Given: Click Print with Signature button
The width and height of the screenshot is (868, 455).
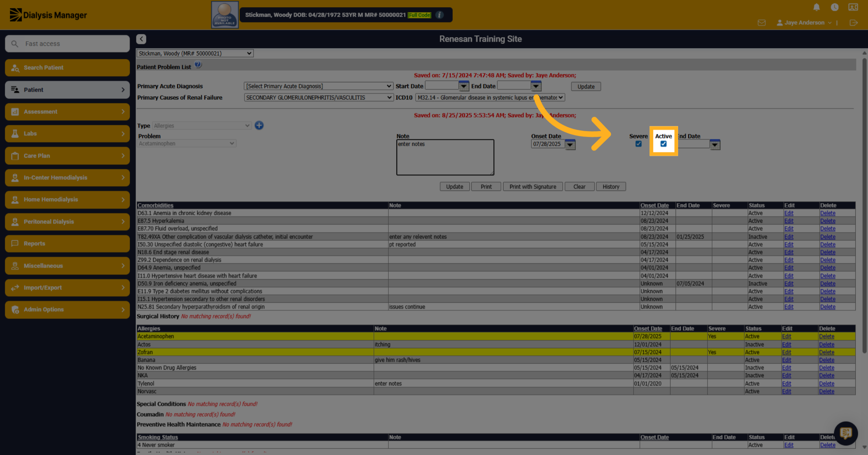Looking at the screenshot, I should (533, 186).
